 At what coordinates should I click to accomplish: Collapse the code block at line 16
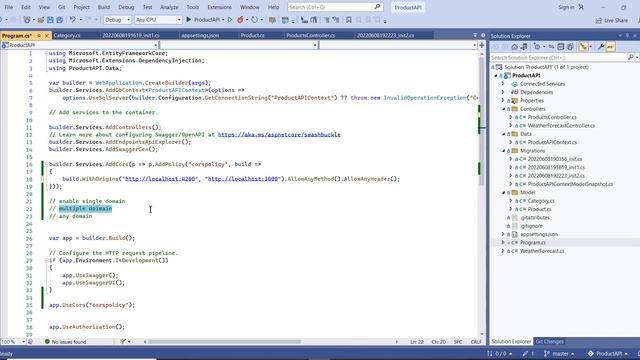click(46, 164)
